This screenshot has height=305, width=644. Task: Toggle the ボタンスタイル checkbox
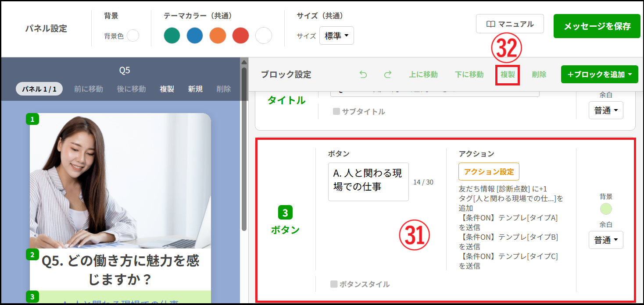[334, 284]
